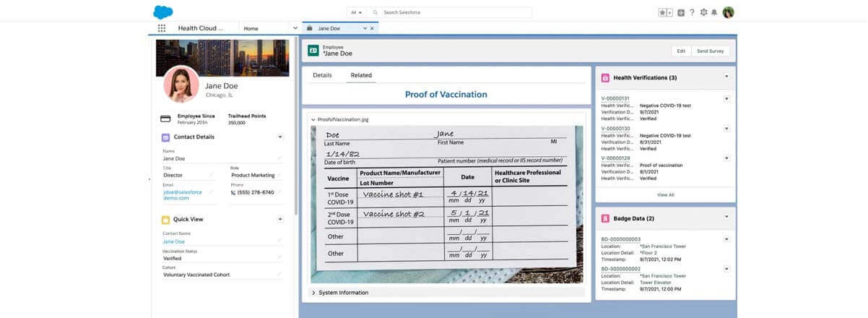The width and height of the screenshot is (868, 318).
Task: Open the Help question mark icon
Action: [692, 12]
